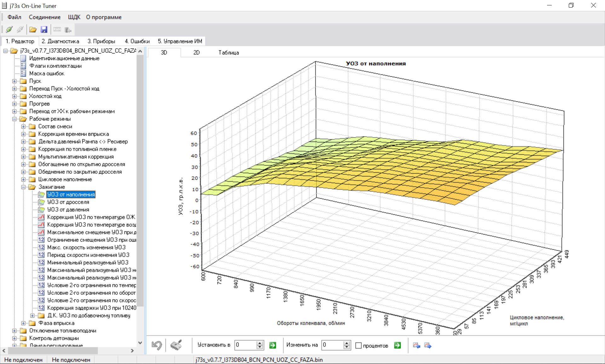The height and width of the screenshot is (364, 605).
Task: Expand the 'Состав смеси' folder
Action: (x=23, y=126)
